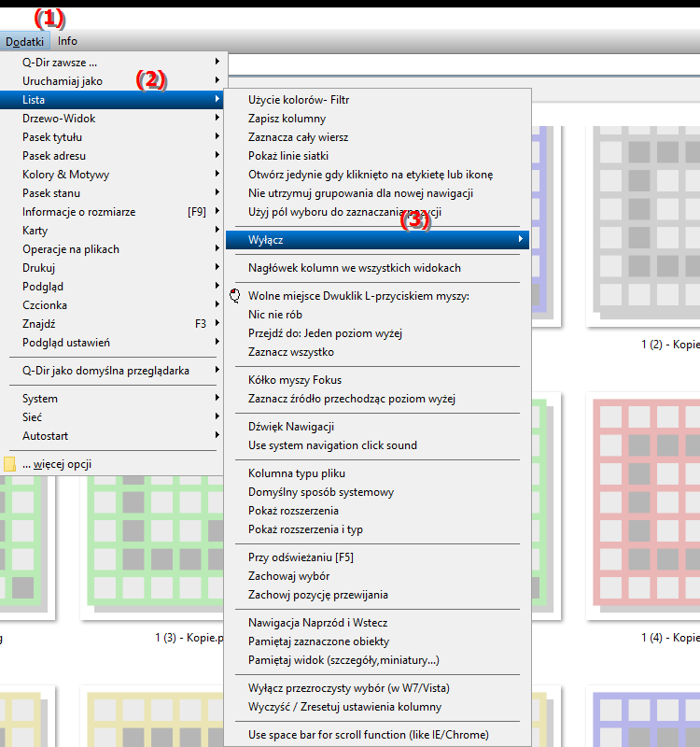The image size is (700, 747).
Task: Toggle Nie utrzymuj grupowania dla nowej nawigacji
Action: (378, 193)
